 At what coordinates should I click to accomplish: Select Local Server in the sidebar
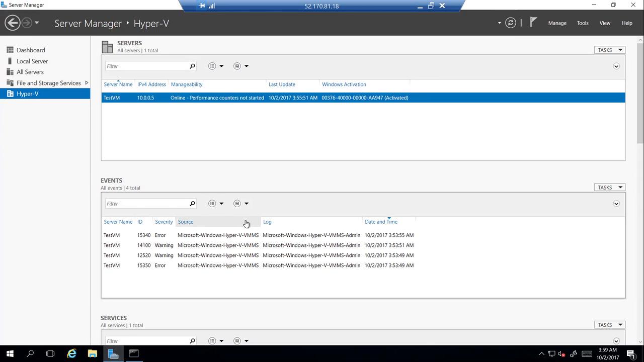[32, 61]
